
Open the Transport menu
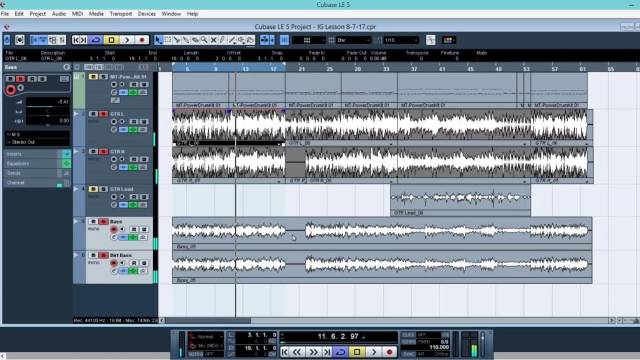coord(121,14)
